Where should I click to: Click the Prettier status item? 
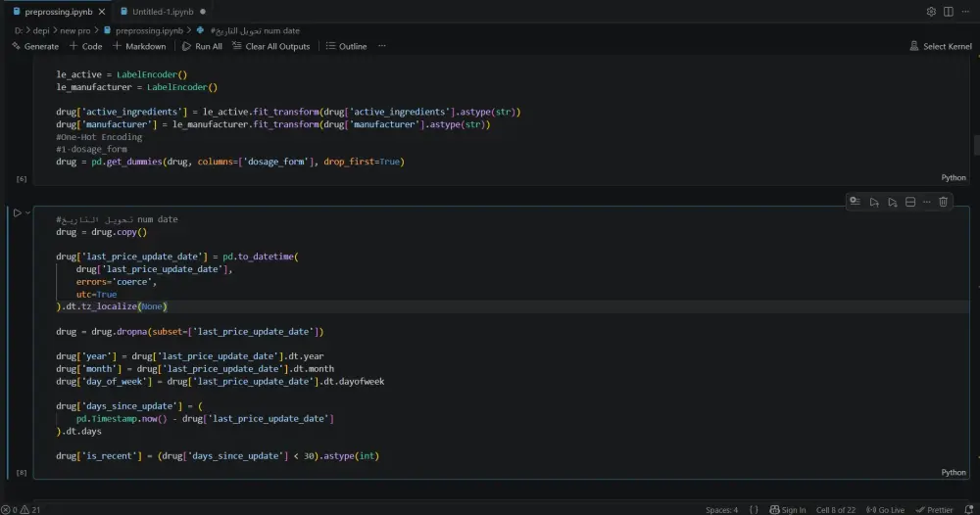[x=934, y=510]
